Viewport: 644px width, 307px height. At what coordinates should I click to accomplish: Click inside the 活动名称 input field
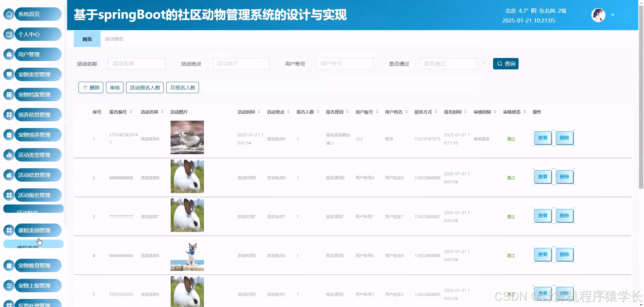(137, 63)
